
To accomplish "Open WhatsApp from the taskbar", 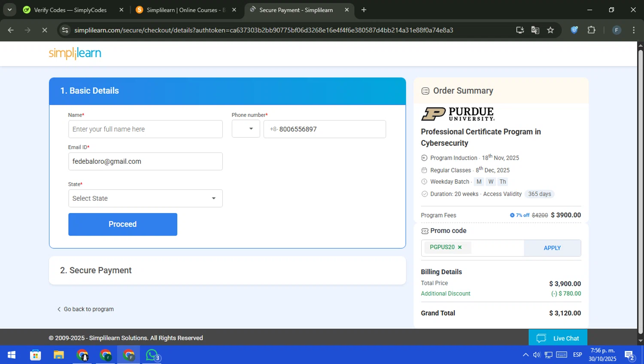I will 152,355.
